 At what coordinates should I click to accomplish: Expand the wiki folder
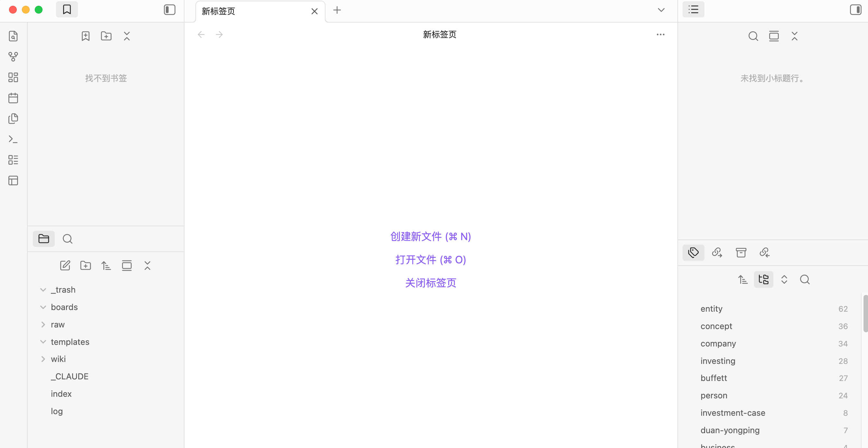[x=43, y=359]
